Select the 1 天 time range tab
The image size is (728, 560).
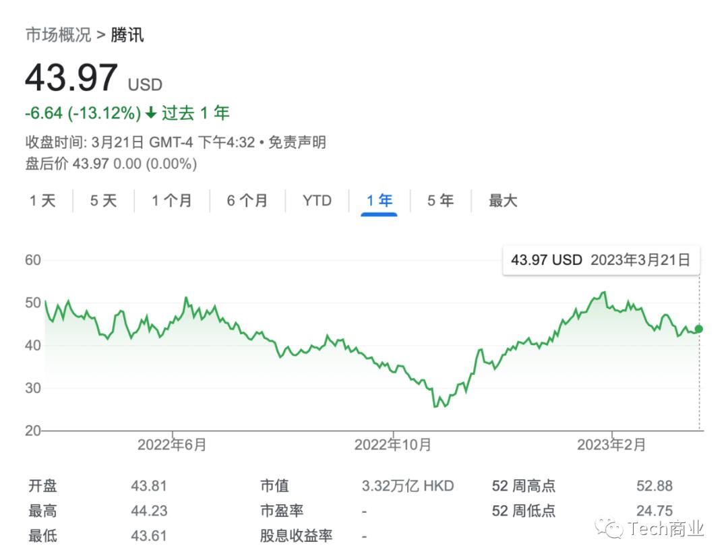click(x=42, y=201)
